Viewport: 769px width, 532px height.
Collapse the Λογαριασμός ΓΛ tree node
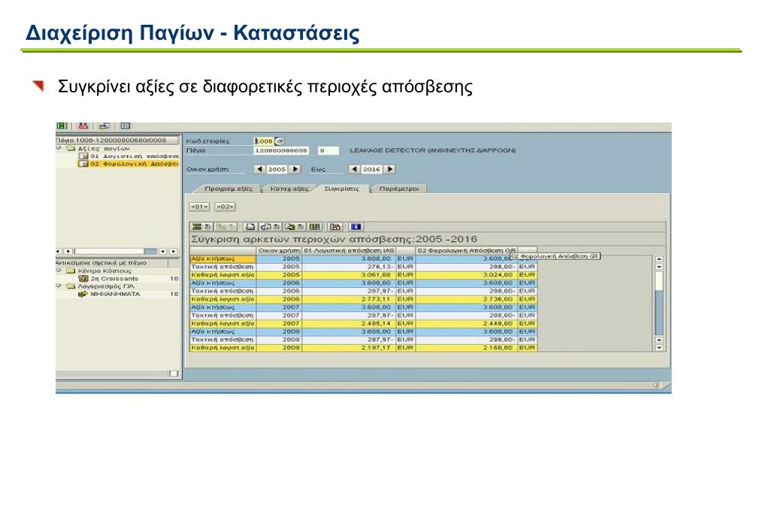59,286
